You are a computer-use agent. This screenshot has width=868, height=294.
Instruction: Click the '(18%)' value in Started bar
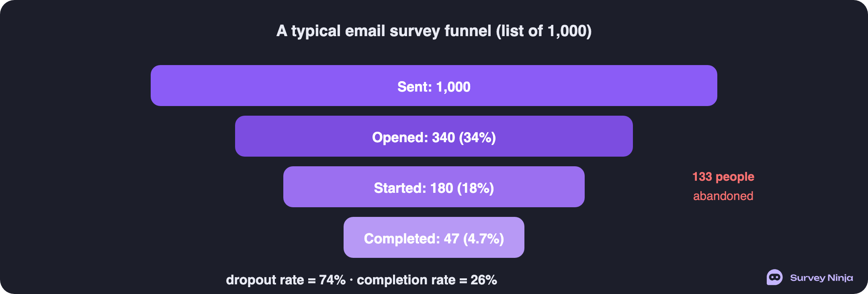coord(475,188)
